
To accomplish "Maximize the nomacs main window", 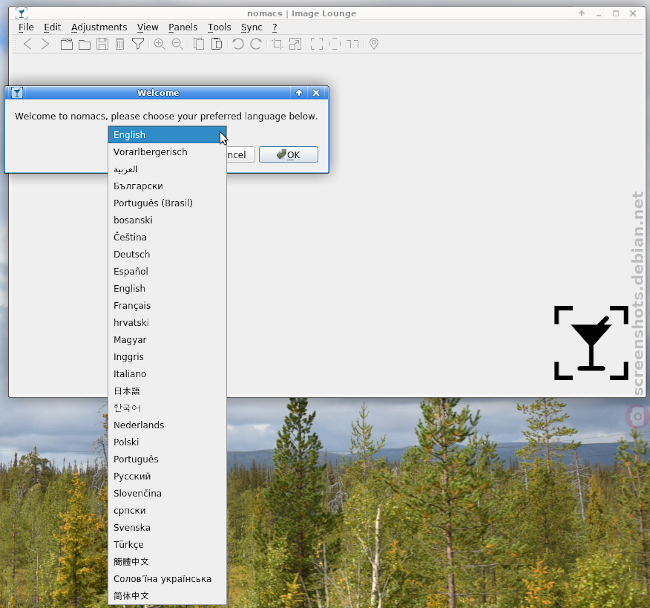I will pyautogui.click(x=616, y=13).
